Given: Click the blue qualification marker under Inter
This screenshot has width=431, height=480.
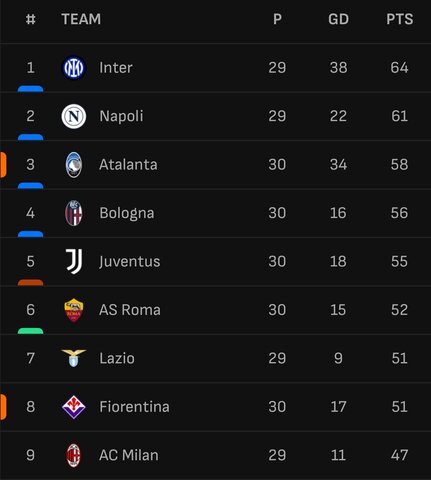Looking at the screenshot, I should pos(30,89).
